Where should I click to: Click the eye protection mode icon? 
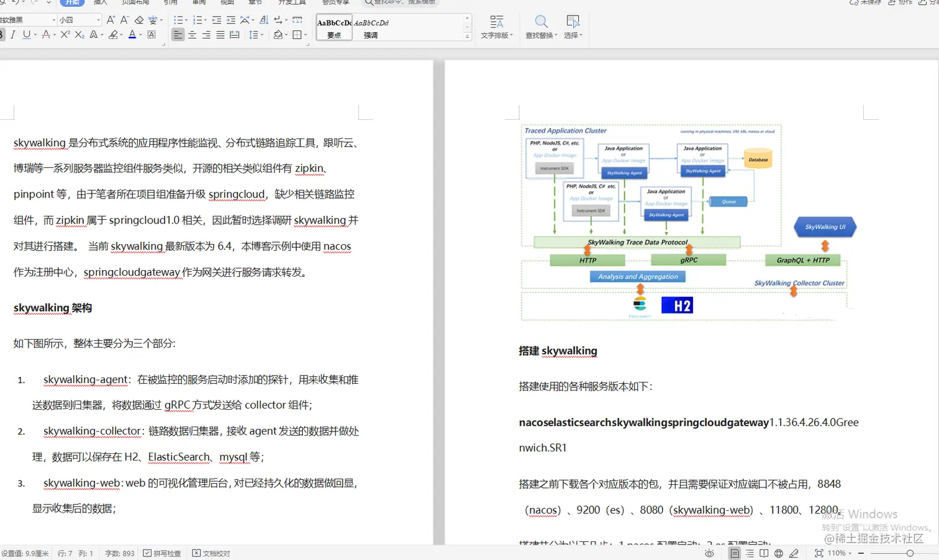pos(709,553)
